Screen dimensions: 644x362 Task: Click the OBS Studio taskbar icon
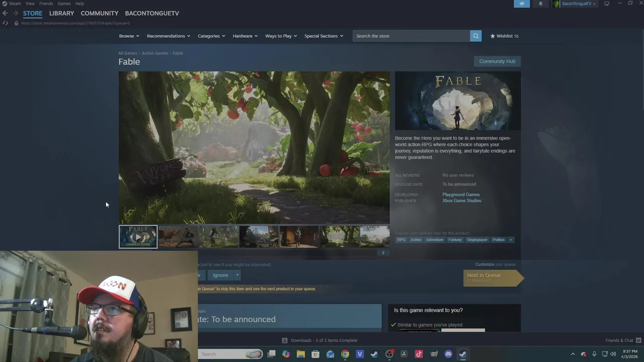[x=389, y=354]
